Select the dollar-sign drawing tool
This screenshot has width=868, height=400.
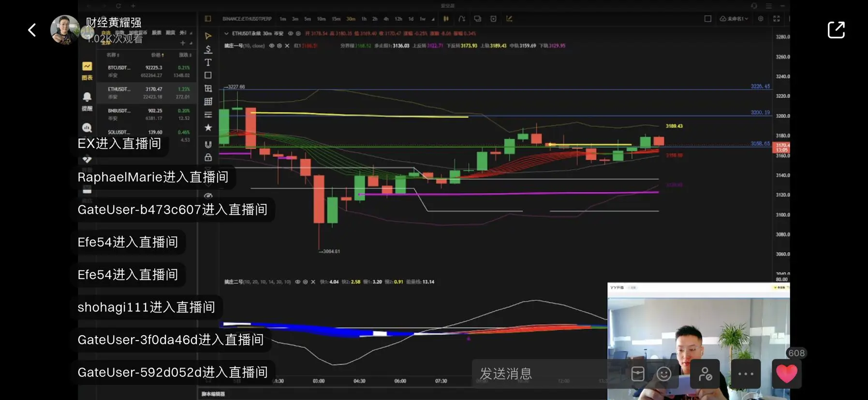208,49
